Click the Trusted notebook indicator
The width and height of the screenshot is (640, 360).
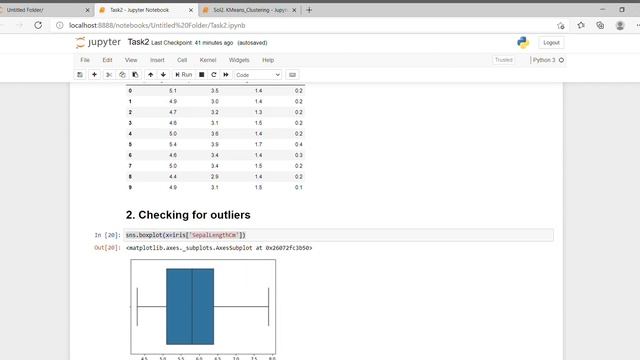(504, 60)
